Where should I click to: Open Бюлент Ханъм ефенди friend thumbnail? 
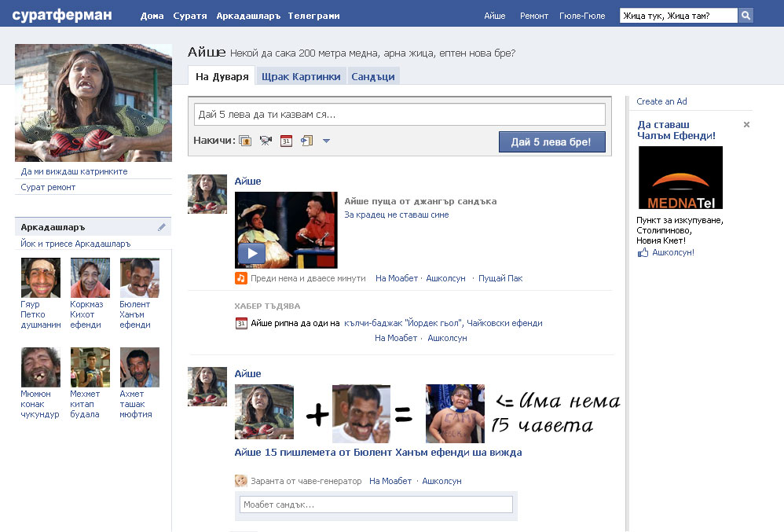pyautogui.click(x=139, y=277)
